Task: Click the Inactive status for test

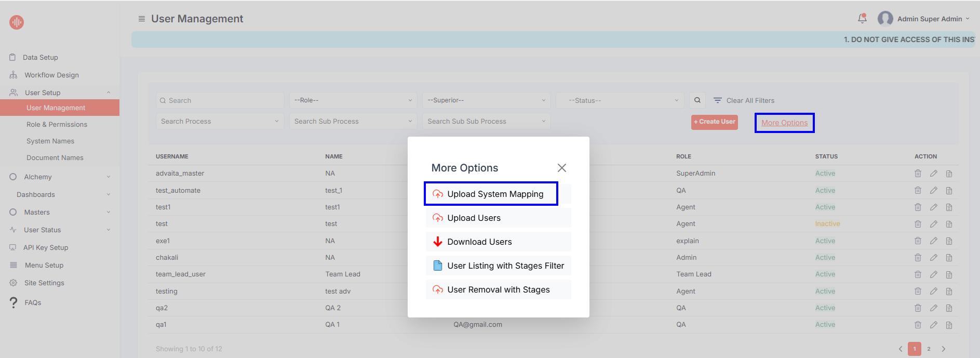Action: coord(827,223)
